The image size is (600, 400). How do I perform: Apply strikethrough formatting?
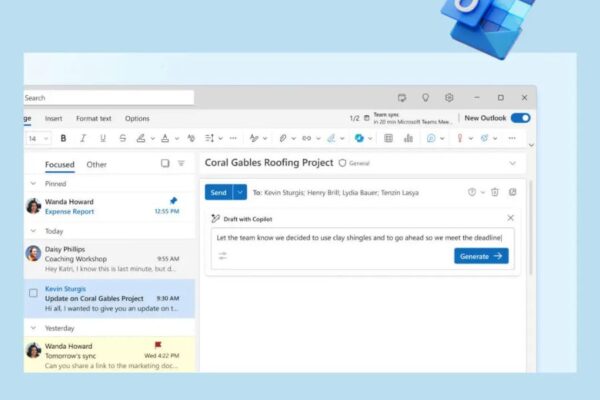(122, 138)
